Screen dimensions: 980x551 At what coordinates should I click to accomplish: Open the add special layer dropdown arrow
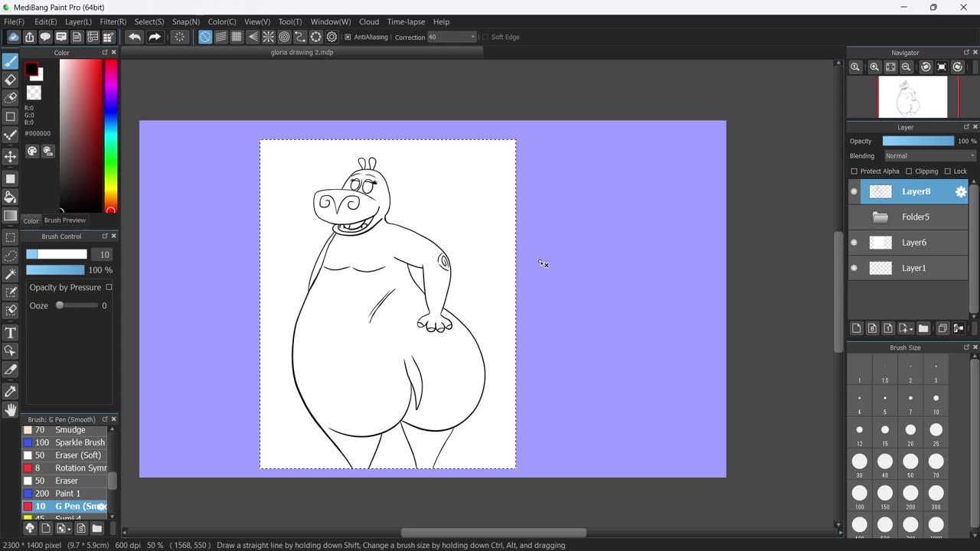911,329
